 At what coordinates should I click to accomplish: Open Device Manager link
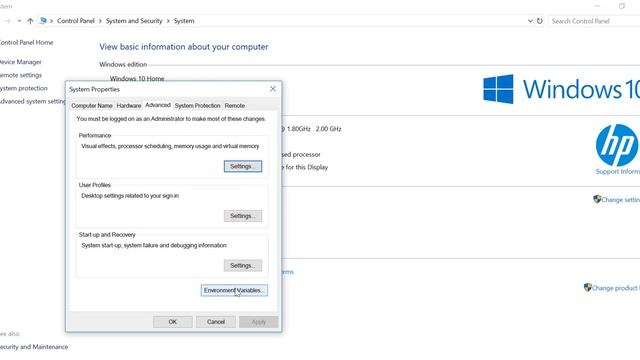pyautogui.click(x=20, y=62)
